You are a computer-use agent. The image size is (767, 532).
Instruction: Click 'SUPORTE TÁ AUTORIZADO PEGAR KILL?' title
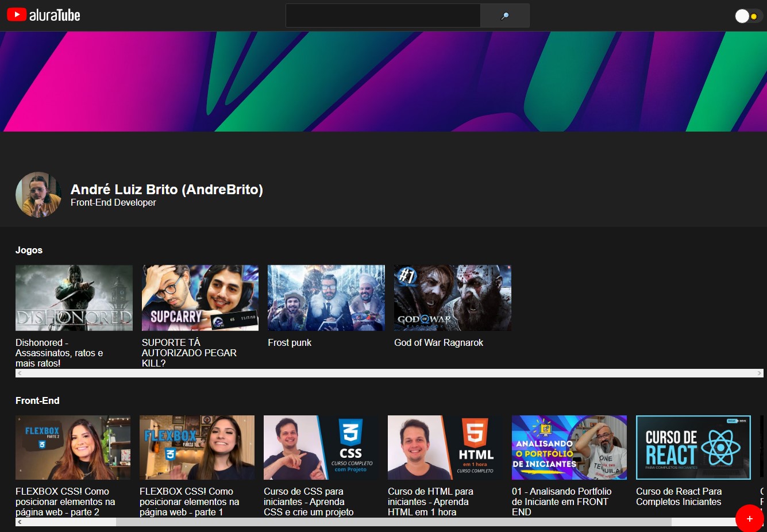(x=189, y=353)
